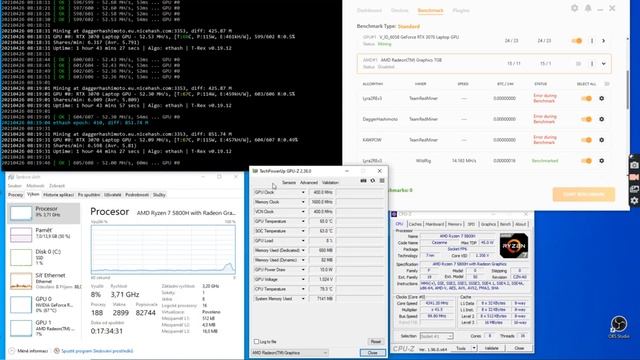Toggle the KAWPOW TeamRedMiner algorithm switch

587,140
